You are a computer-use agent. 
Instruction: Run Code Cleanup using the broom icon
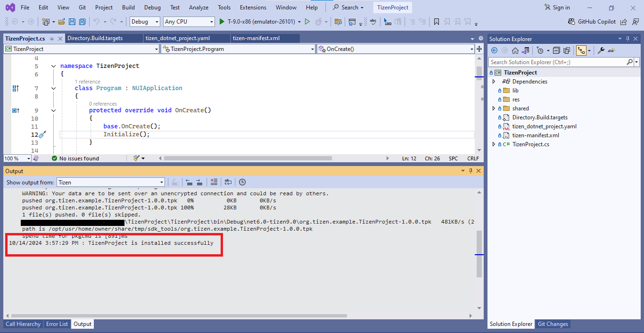(136, 158)
